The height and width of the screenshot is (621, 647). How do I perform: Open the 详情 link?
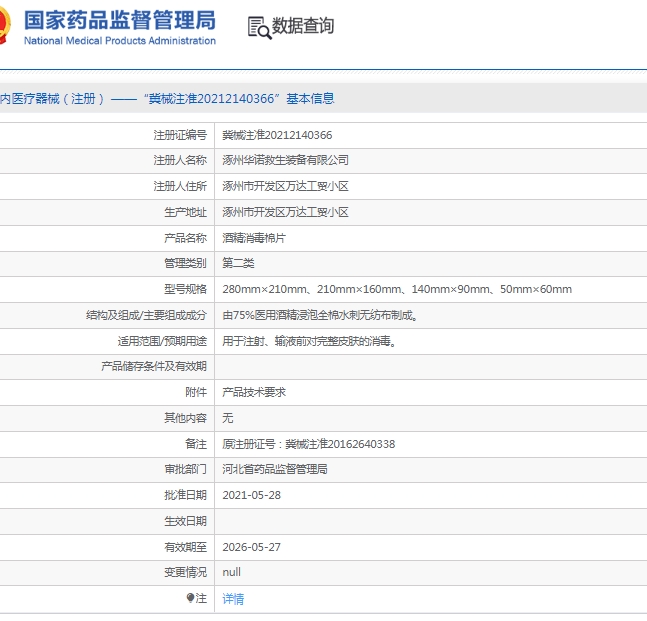(233, 598)
